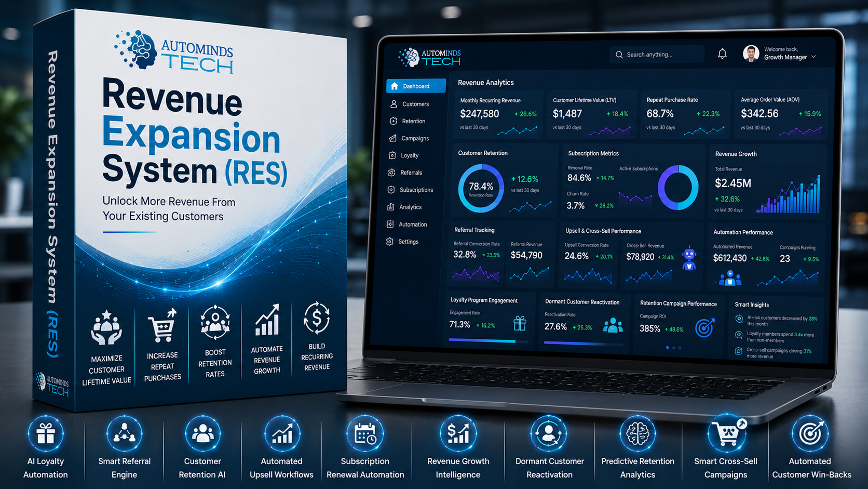This screenshot has height=489, width=868.
Task: Click the $2.45M Total Revenue value
Action: coord(733,183)
